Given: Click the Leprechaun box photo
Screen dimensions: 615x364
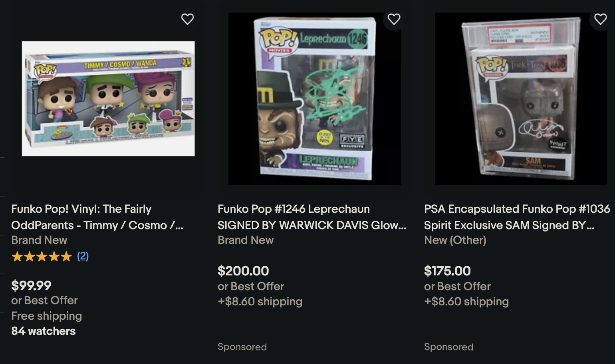Looking at the screenshot, I should [315, 98].
